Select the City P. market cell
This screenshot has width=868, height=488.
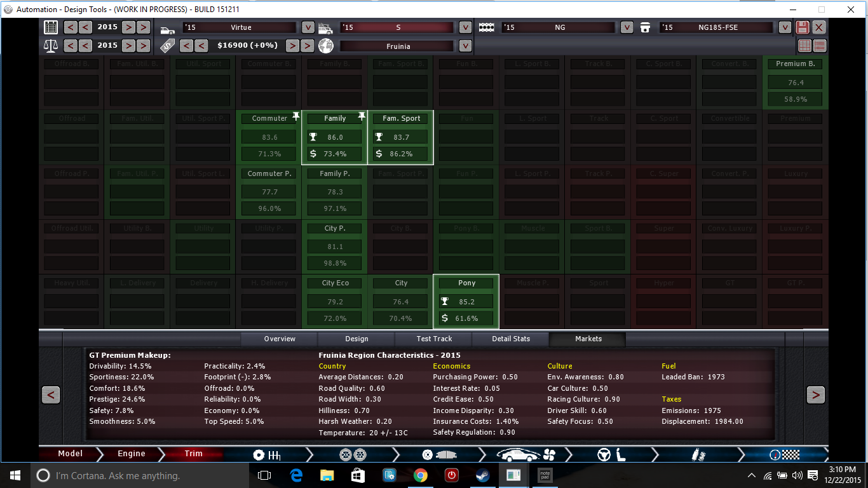point(335,247)
